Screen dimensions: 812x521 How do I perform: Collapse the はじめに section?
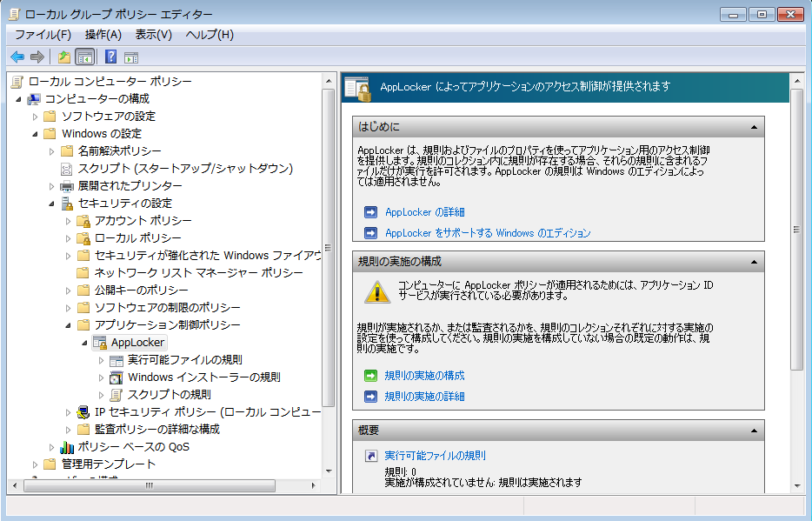point(754,127)
